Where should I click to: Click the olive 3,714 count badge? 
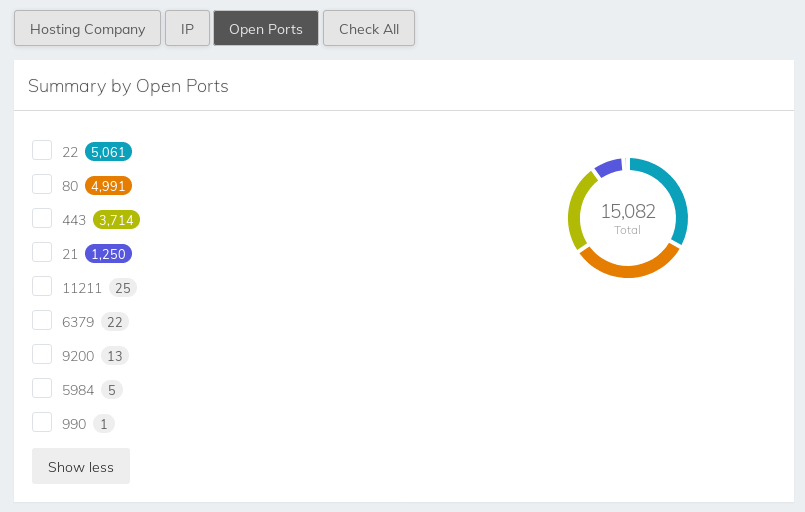coord(116,220)
